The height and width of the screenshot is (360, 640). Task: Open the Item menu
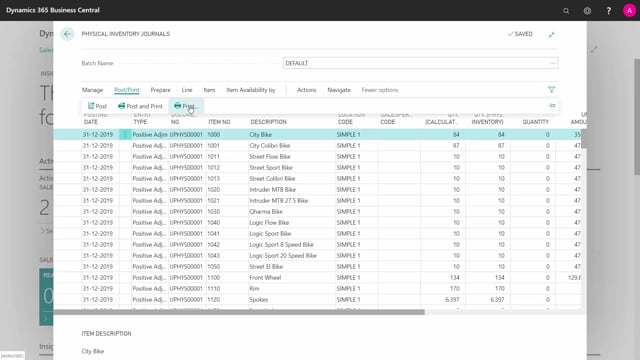point(209,90)
